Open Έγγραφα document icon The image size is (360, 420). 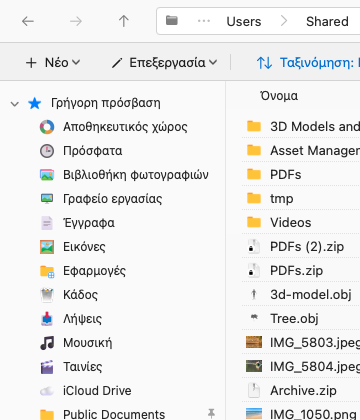(47, 223)
